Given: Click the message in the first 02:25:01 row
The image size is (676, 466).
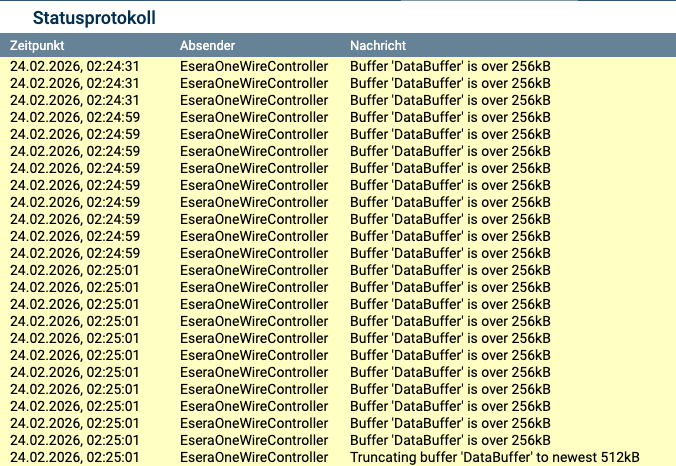Looking at the screenshot, I should tap(450, 270).
